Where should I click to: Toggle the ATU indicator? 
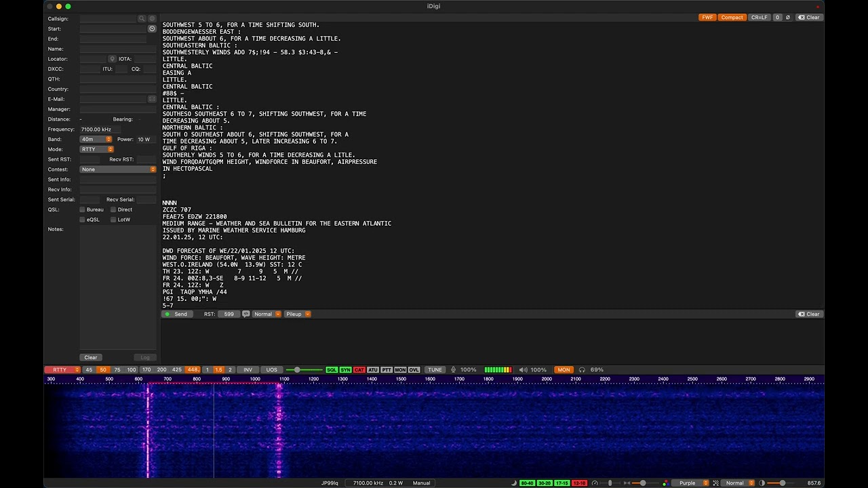(x=373, y=370)
